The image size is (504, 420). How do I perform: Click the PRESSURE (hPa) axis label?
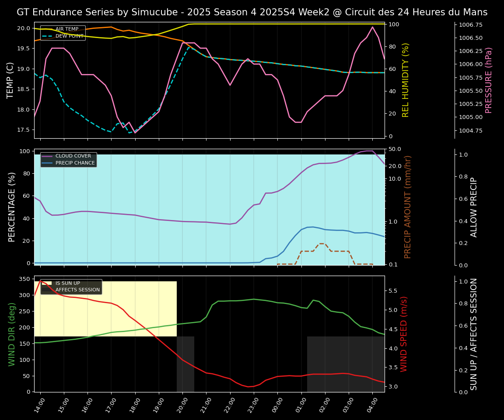[x=489, y=80]
